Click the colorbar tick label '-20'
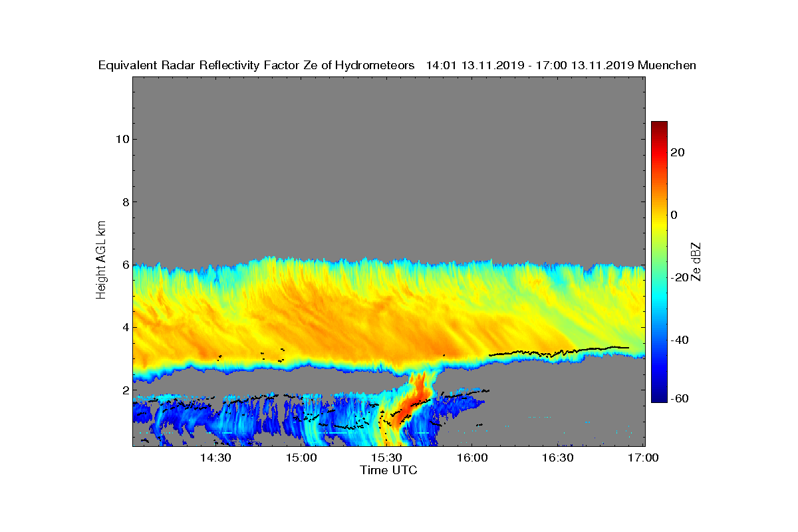Viewport: 798px width, 532px height. 681,277
